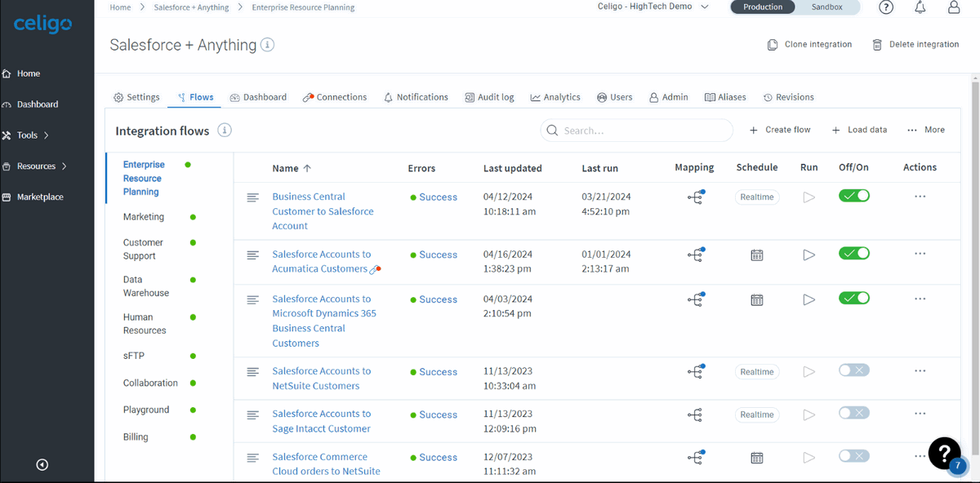Click the Celigo logo
The height and width of the screenshot is (483, 980).
[x=43, y=24]
